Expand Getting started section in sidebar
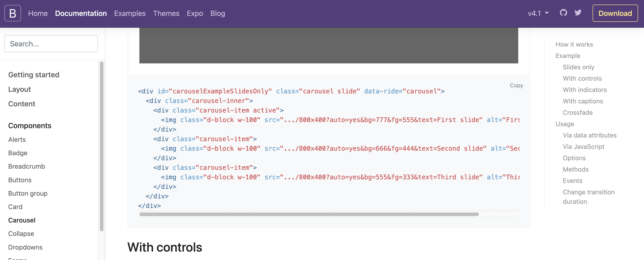This screenshot has height=260, width=644. (x=34, y=75)
